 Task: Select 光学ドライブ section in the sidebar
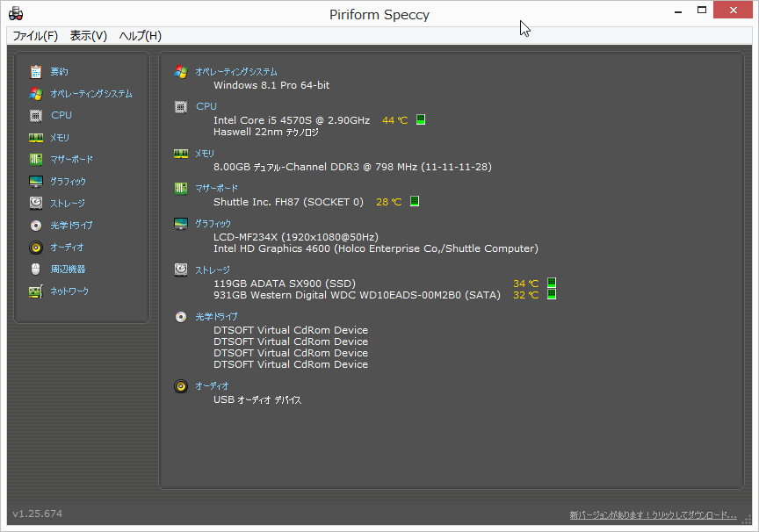tap(72, 226)
